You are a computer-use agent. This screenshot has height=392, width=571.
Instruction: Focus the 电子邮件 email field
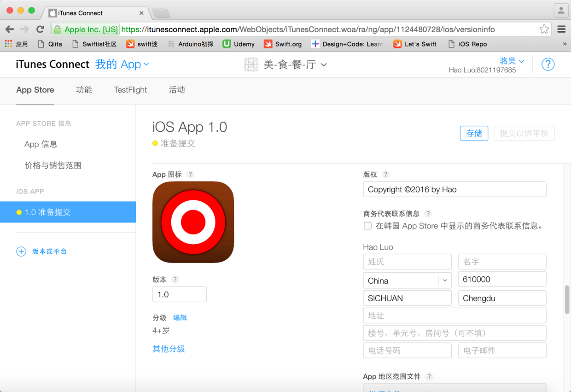tap(502, 351)
